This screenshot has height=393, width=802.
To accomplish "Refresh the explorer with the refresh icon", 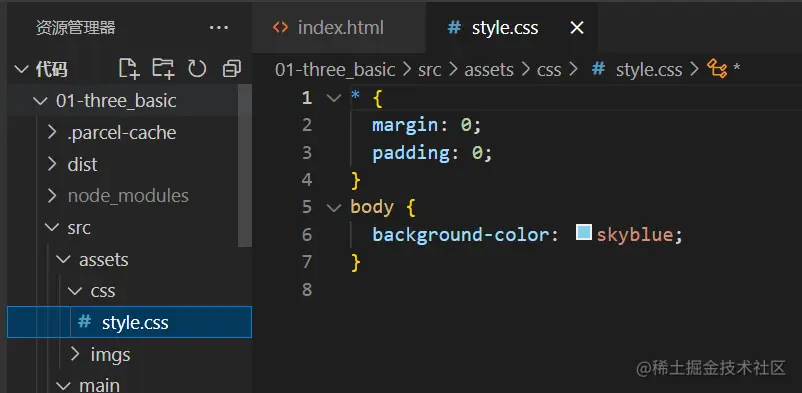I will point(197,69).
